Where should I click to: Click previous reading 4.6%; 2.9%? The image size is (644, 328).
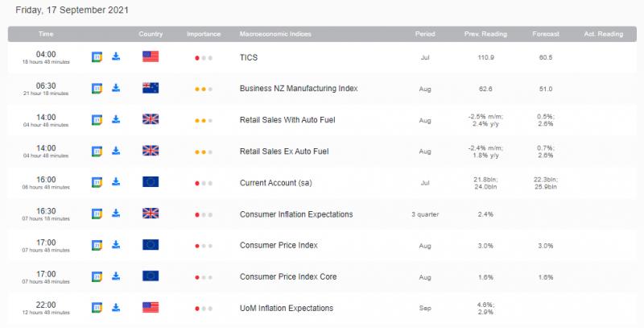click(x=485, y=309)
